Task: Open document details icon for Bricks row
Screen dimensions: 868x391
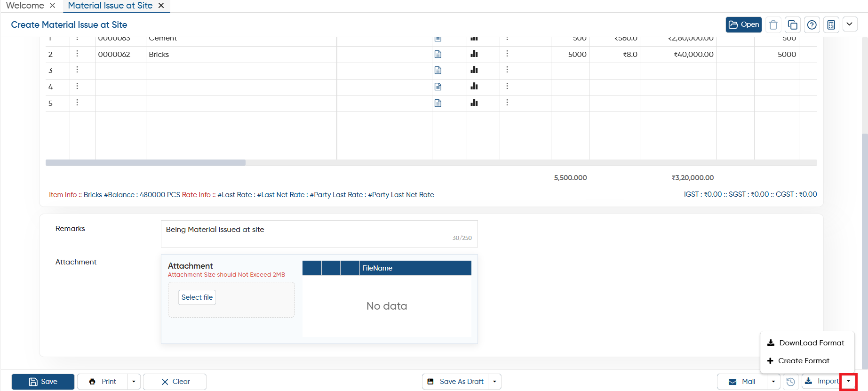Action: click(x=438, y=54)
